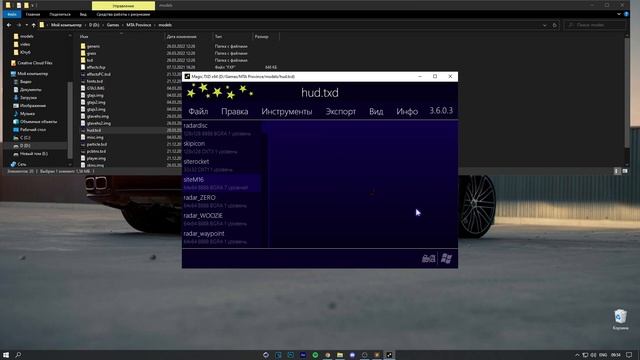Sort files by Дата изменения column

point(182,37)
